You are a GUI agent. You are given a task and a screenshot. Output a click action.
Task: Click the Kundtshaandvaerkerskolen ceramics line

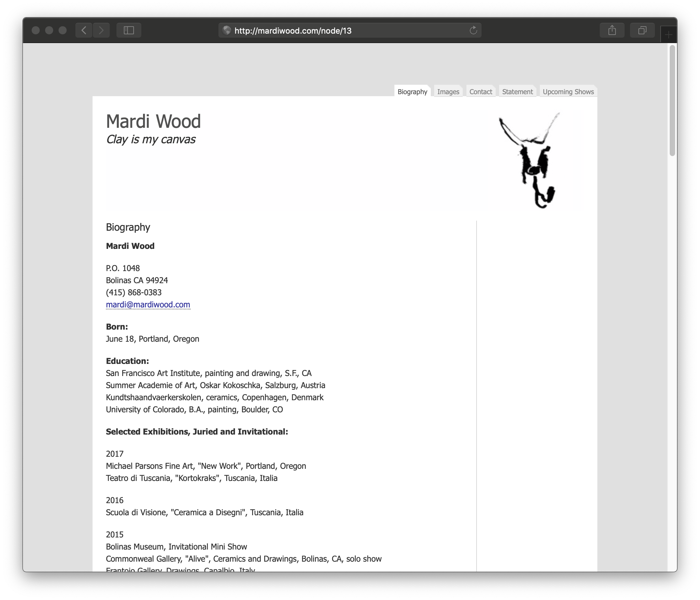tap(214, 398)
